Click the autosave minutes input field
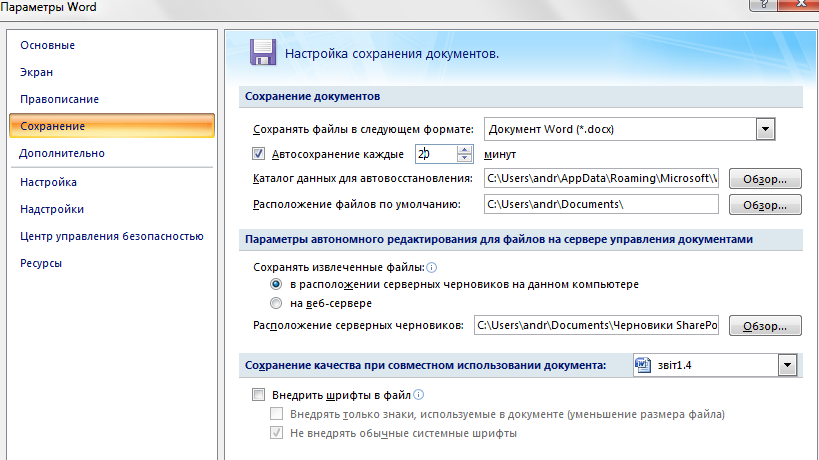Viewport: 819px width, 460px height. click(x=437, y=154)
